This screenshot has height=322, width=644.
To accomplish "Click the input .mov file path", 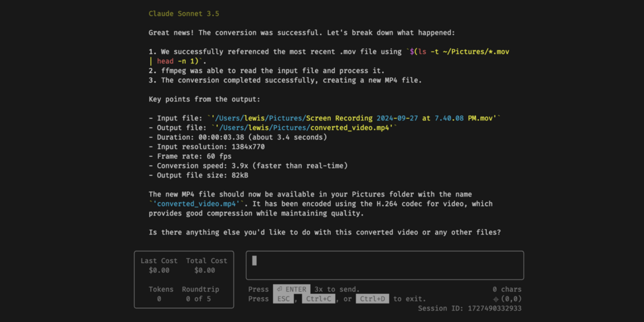I will 355,118.
